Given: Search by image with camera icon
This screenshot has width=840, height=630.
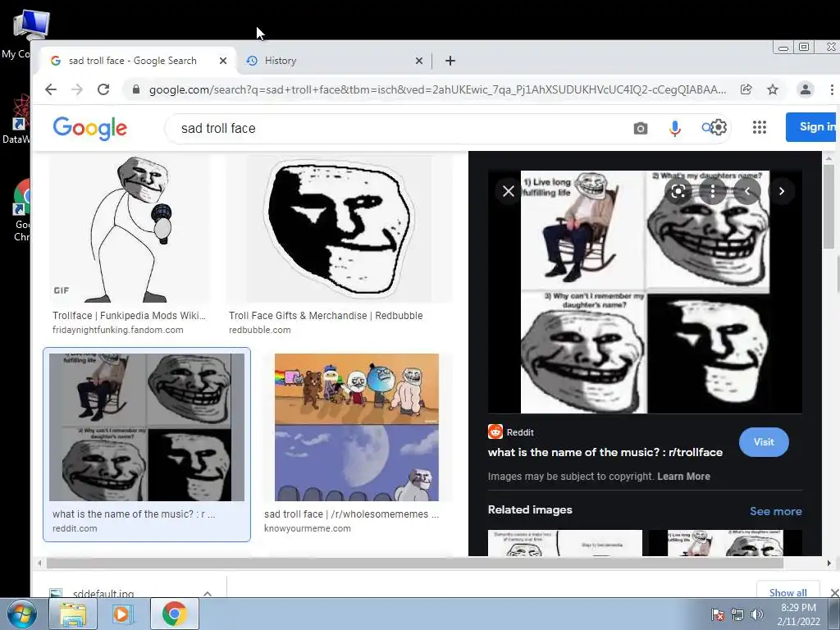Looking at the screenshot, I should pos(640,129).
